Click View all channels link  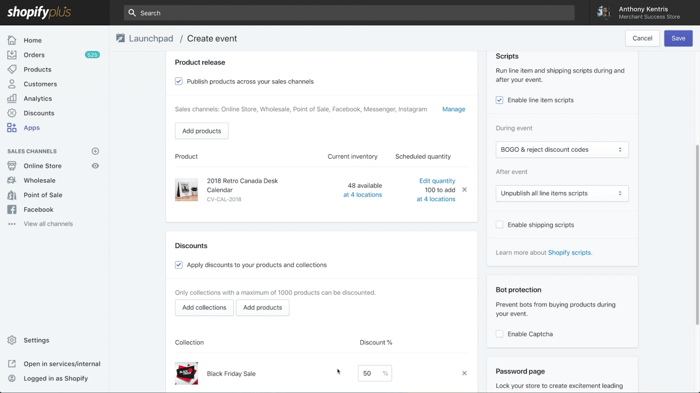[48, 224]
